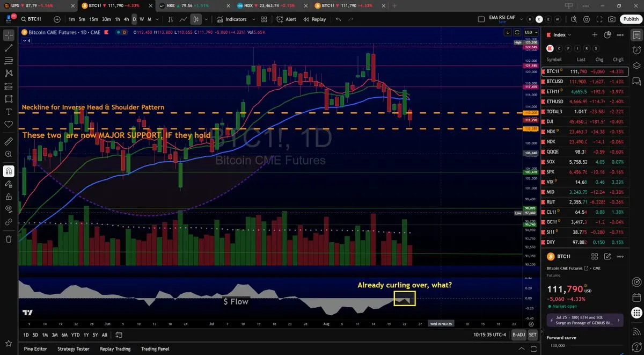The width and height of the screenshot is (644, 355).
Task: Select the 1D date range
Action: pyautogui.click(x=26, y=335)
